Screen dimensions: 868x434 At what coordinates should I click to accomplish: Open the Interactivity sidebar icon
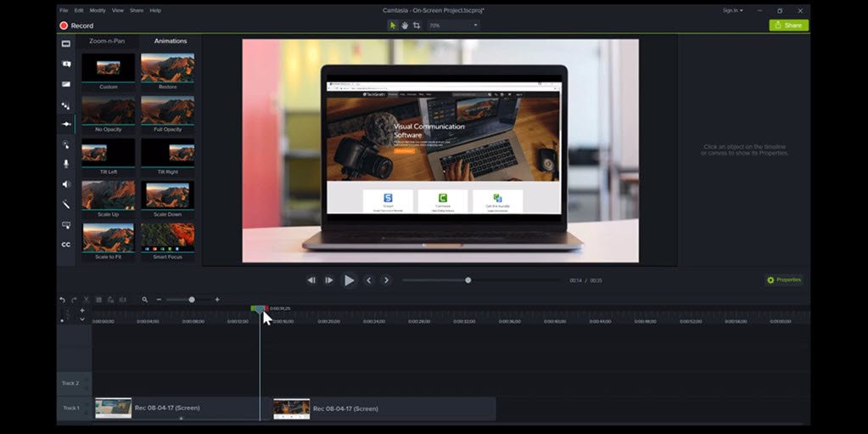click(66, 225)
